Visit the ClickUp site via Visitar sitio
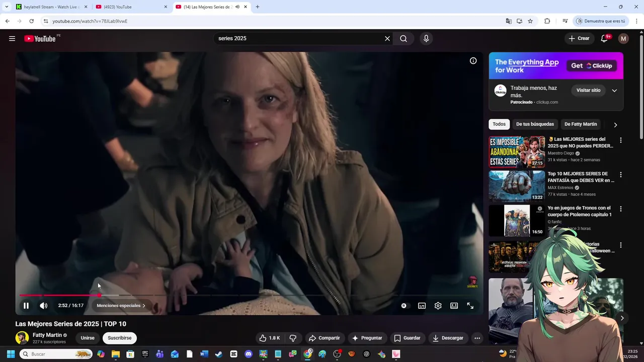This screenshot has height=362, width=644. point(589,90)
